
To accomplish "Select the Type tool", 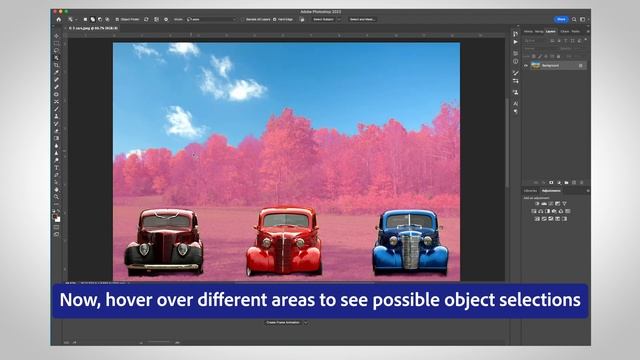I will [56, 167].
